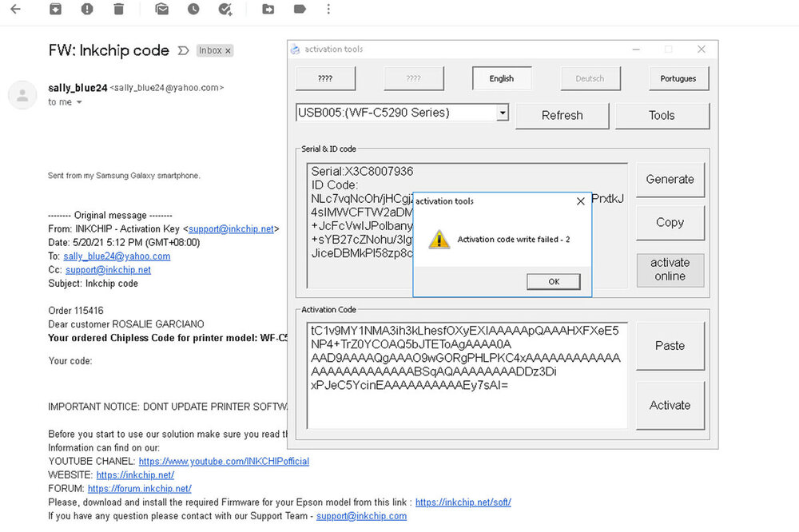Snooze the email with the clock icon

193,10
